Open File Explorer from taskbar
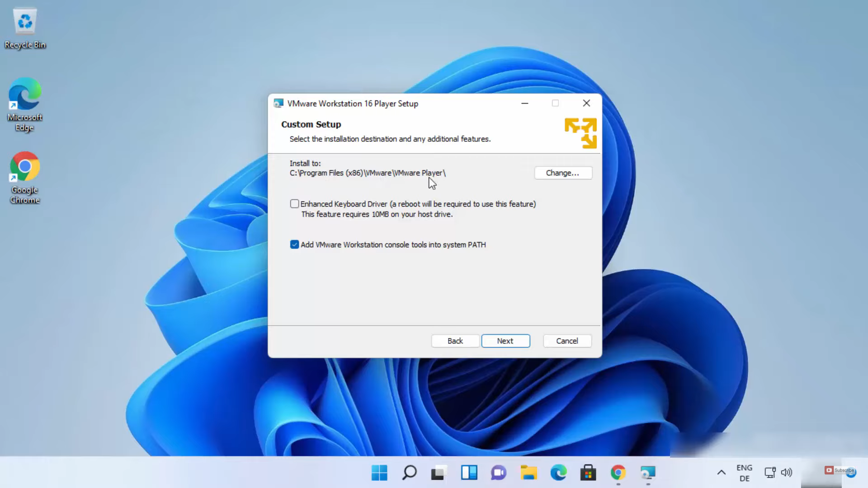Viewport: 868px width, 488px height. click(x=528, y=473)
